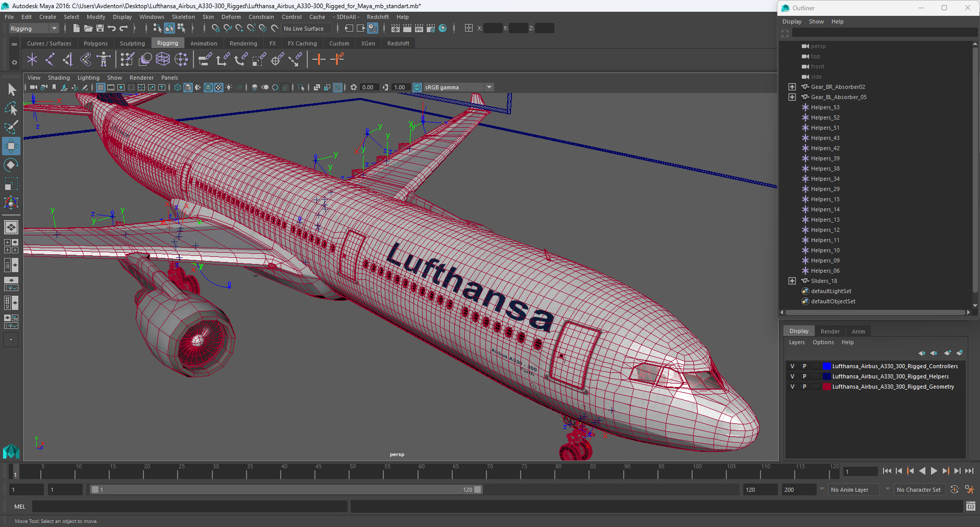Pick the Paint Selection tool

coord(11,127)
